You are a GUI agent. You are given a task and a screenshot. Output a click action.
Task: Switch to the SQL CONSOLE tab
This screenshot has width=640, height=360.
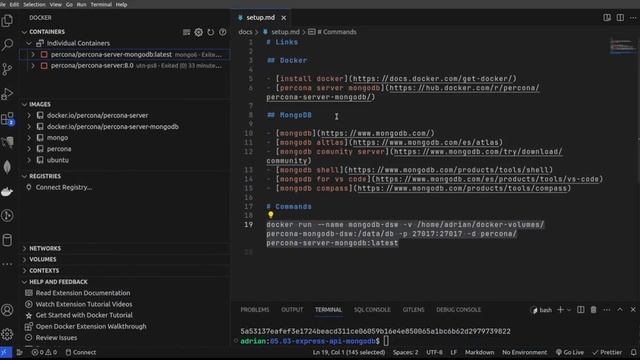[x=372, y=310]
